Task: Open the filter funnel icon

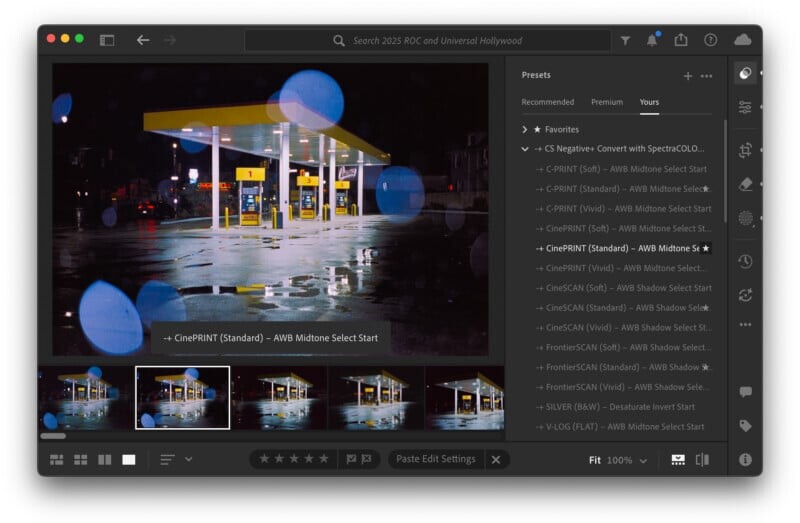Action: click(625, 40)
